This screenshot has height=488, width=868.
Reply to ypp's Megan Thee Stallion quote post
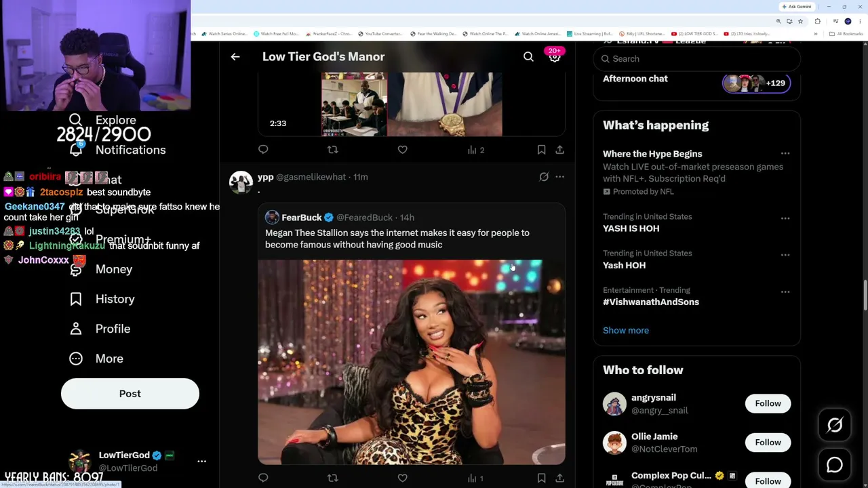pos(263,478)
